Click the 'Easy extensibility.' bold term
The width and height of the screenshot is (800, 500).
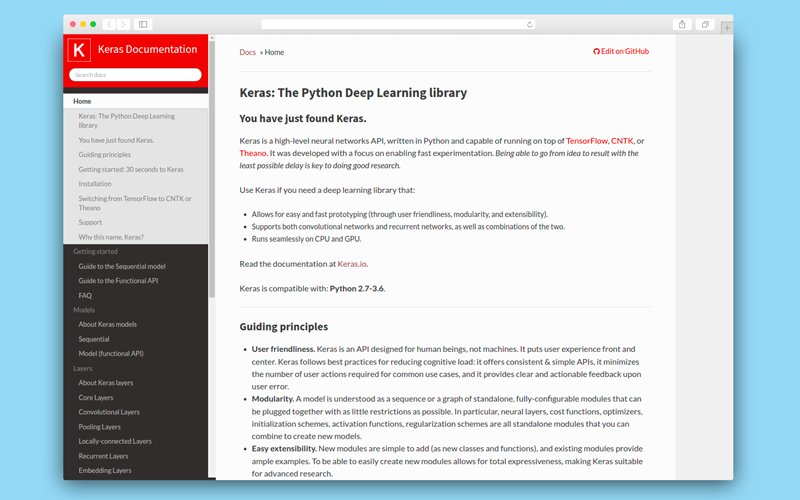coord(284,448)
